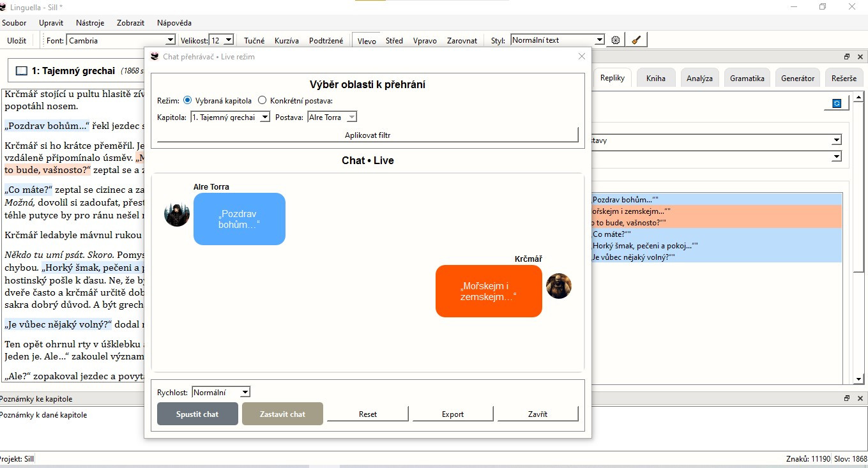Screen dimensions: 868x468
Task: Click the brush icon in the toolbar
Action: point(636,40)
